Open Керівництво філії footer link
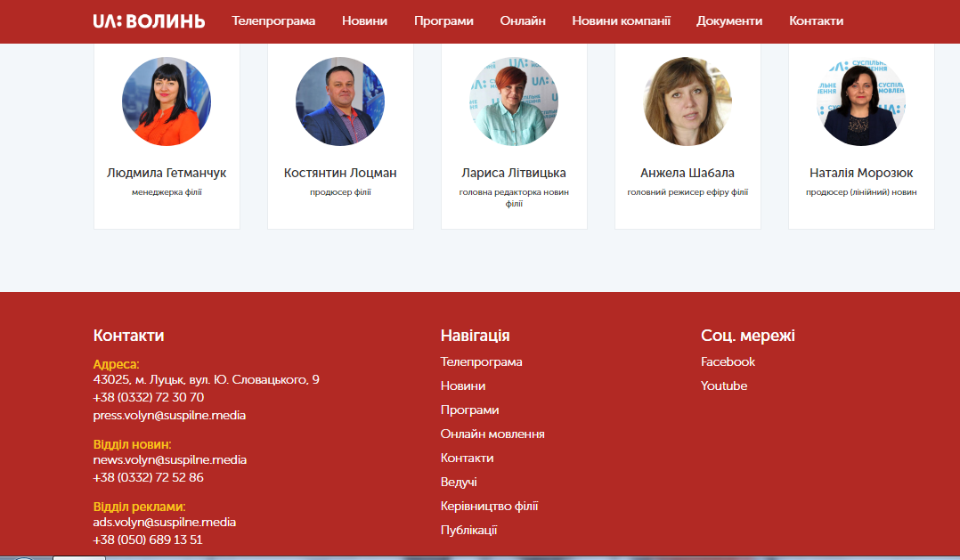Screen dimensions: 960x560 pyautogui.click(x=489, y=506)
